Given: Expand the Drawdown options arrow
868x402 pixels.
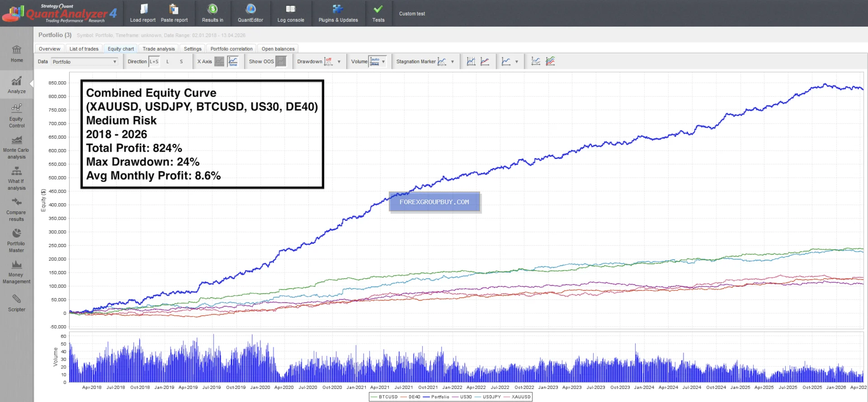Looking at the screenshot, I should pos(339,62).
